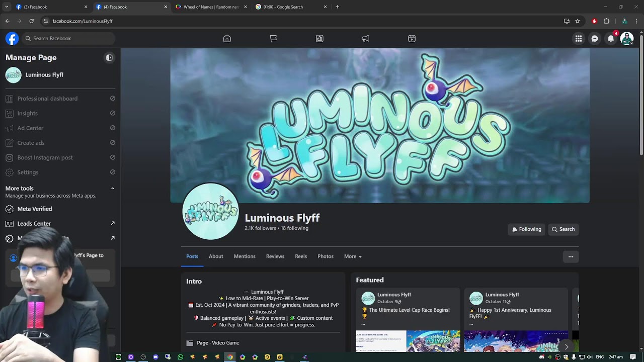Open the Facebook Home icon
Screen dimensions: 644x362
[227, 39]
